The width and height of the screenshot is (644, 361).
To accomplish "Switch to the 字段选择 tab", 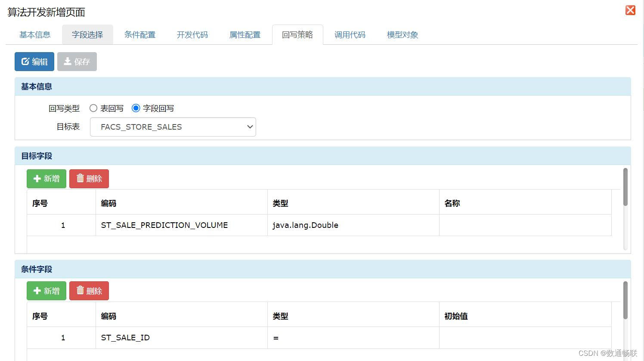I will pyautogui.click(x=87, y=35).
